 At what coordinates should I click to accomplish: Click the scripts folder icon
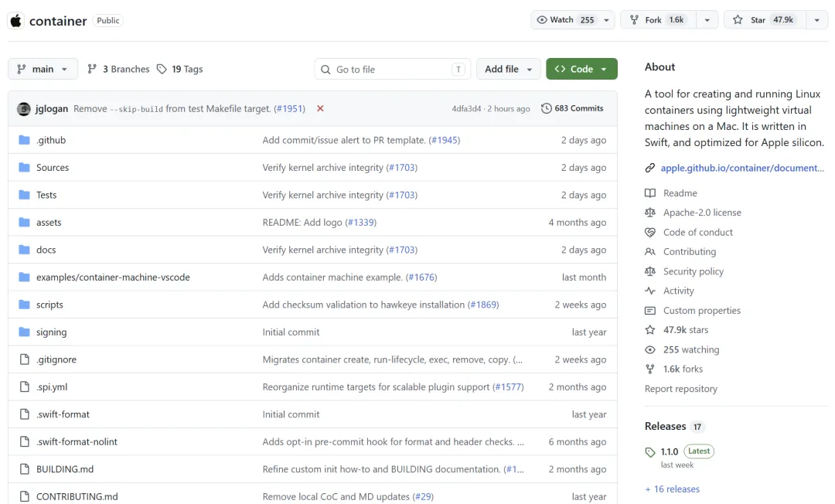pyautogui.click(x=24, y=305)
